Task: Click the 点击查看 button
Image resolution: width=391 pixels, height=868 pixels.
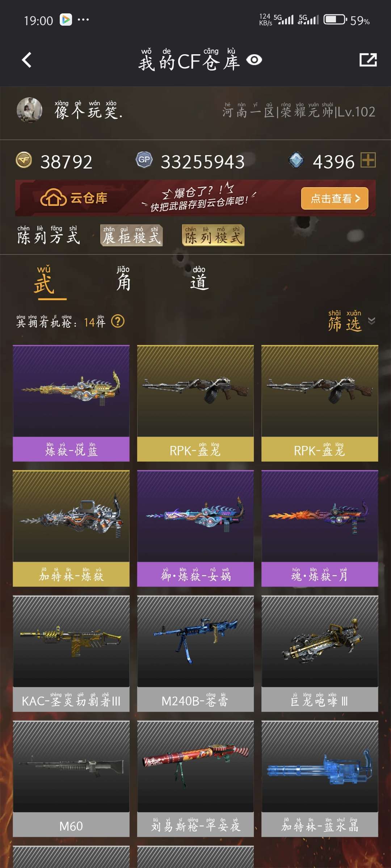Action: coord(335,198)
